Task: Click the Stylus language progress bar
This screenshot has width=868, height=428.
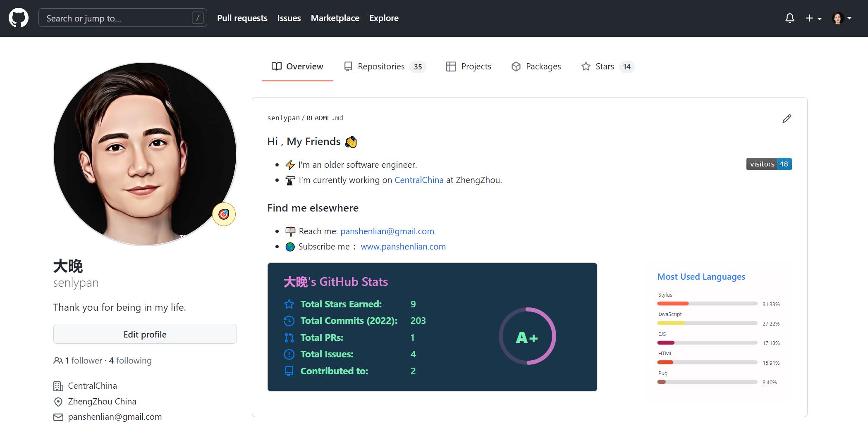Action: click(707, 304)
